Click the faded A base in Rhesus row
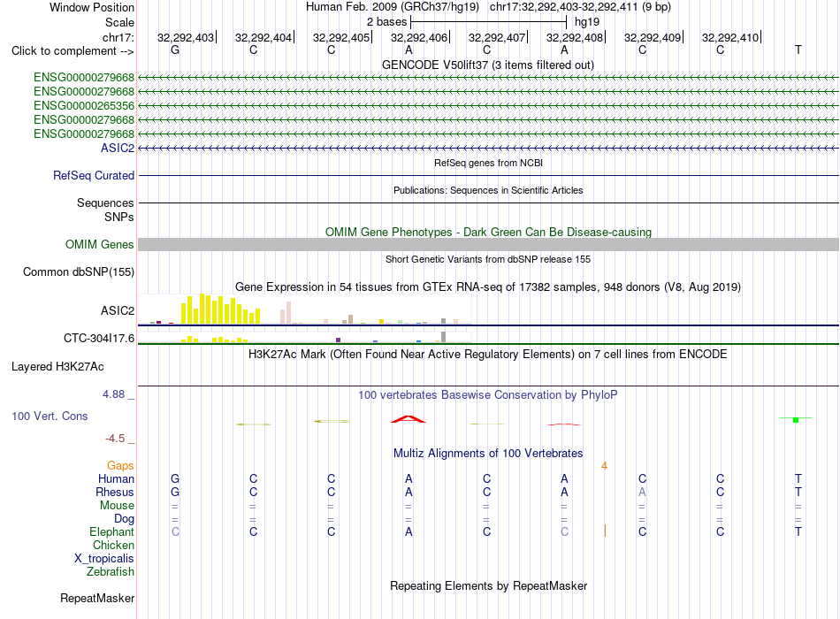Image resolution: width=840 pixels, height=619 pixels. (x=642, y=492)
